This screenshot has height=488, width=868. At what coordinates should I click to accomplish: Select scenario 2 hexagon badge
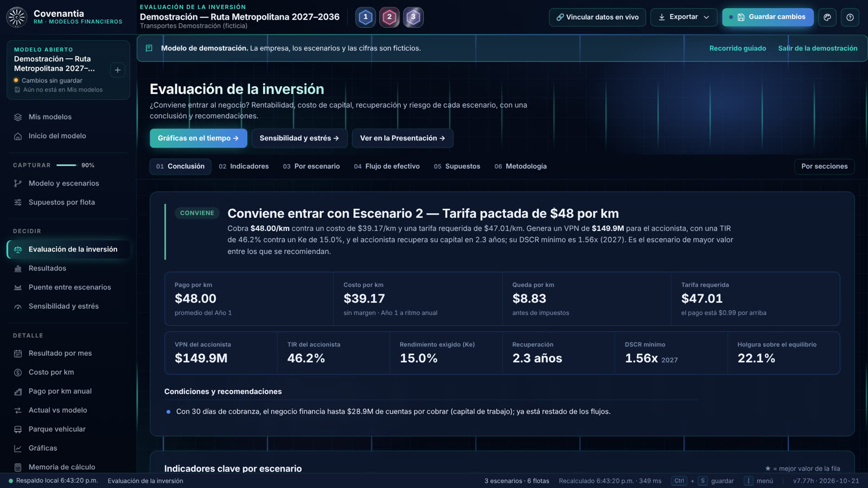click(390, 17)
